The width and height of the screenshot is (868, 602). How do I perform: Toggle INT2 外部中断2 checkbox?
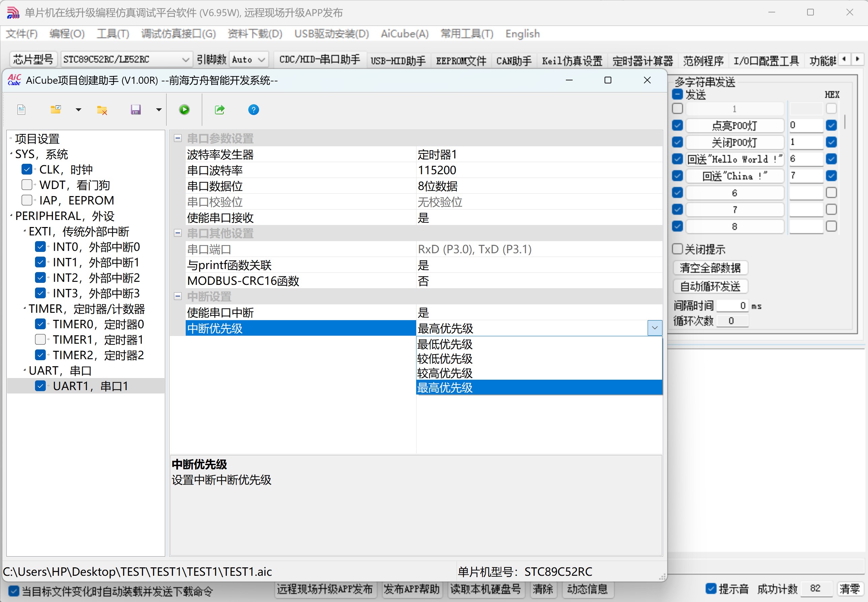tap(40, 277)
